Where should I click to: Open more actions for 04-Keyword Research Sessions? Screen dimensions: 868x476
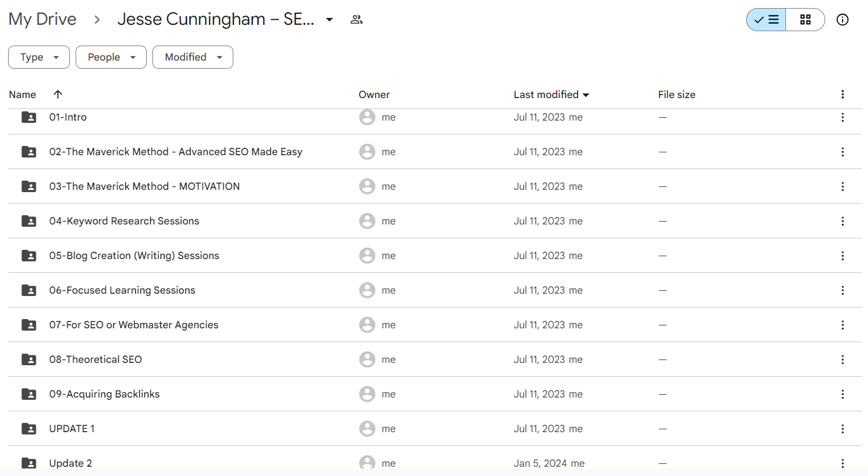843,221
